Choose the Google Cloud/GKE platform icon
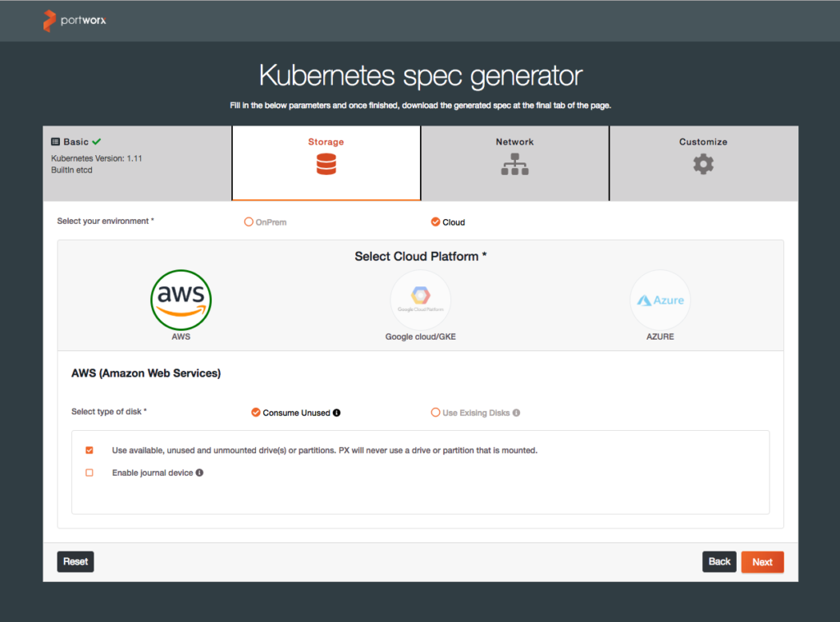Screen dimensions: 840x622 click(x=420, y=300)
